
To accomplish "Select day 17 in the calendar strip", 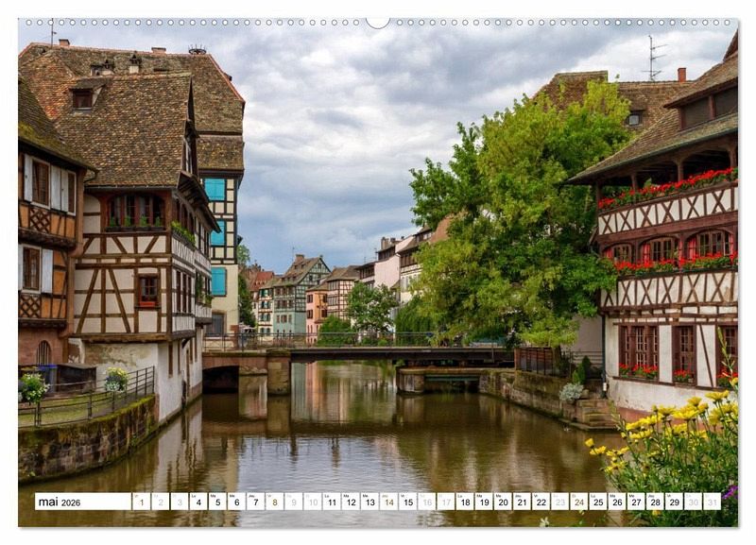I will point(446,502).
